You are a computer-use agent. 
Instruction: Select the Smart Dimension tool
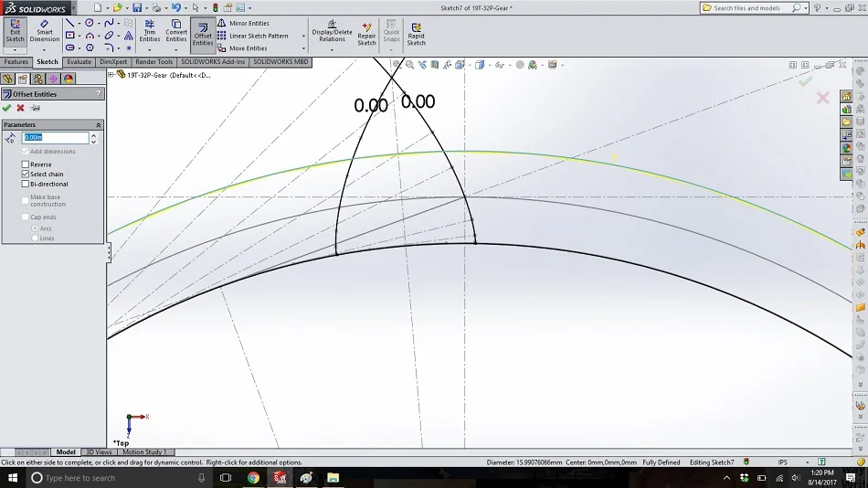coord(44,31)
